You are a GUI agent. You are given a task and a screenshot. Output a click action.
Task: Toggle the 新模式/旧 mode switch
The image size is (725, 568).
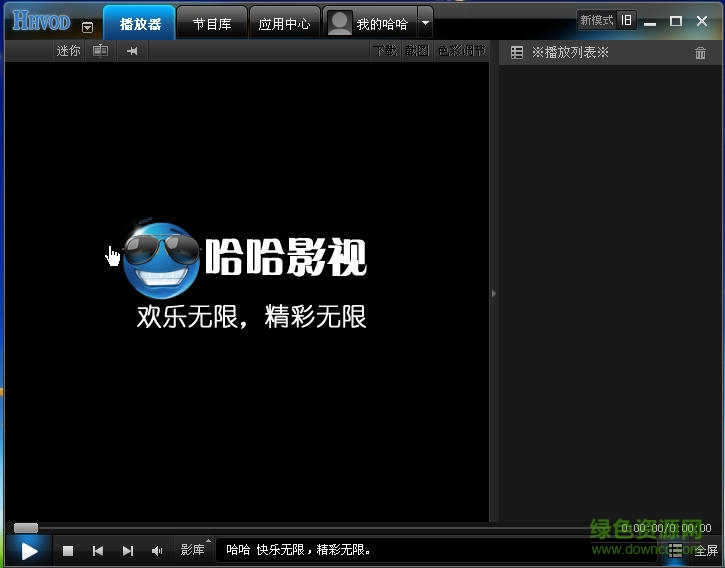(606, 20)
